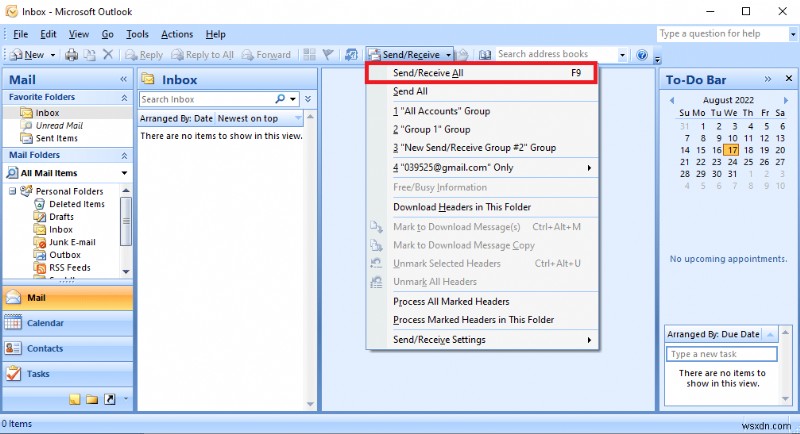
Task: Click the Address Book icon
Action: [485, 55]
